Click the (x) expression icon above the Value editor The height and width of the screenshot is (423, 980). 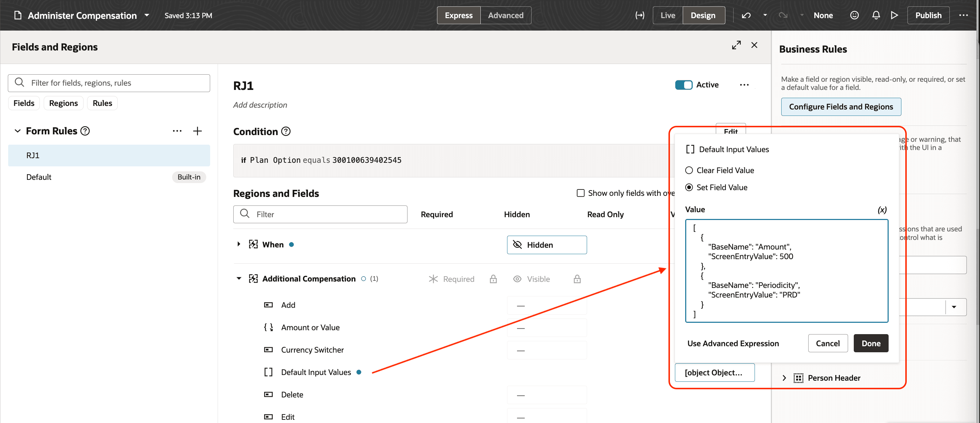882,210
